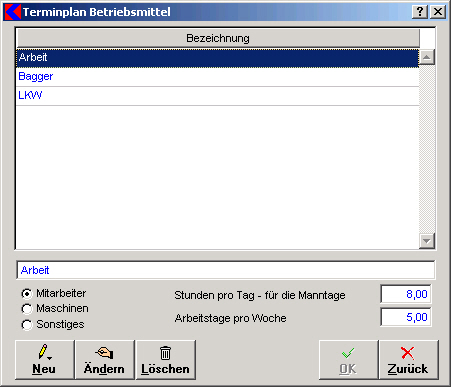Click the red-blue application icon in title bar
Viewport: 451px width, 387px height.
click(x=13, y=12)
